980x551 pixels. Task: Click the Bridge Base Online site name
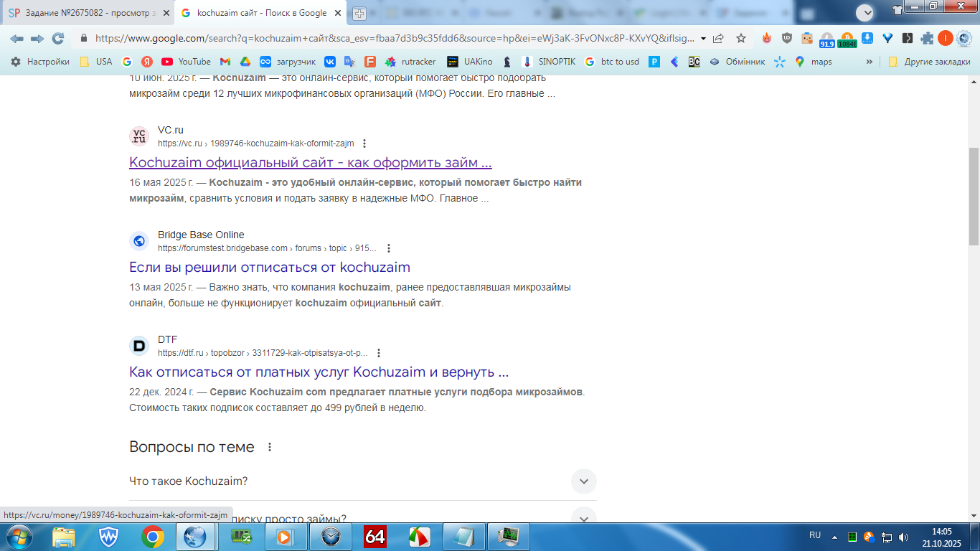[x=201, y=235]
